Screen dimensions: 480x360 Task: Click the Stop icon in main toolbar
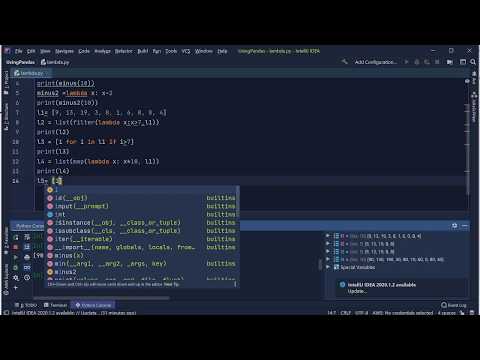(437, 62)
